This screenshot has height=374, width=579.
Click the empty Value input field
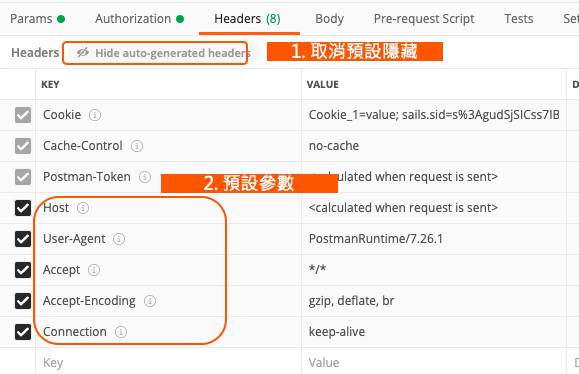[x=434, y=363]
